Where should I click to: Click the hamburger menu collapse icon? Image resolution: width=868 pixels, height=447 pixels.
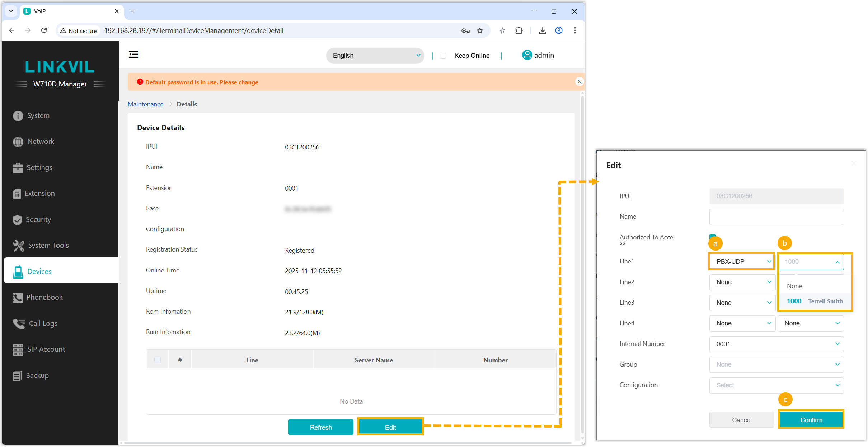point(133,54)
